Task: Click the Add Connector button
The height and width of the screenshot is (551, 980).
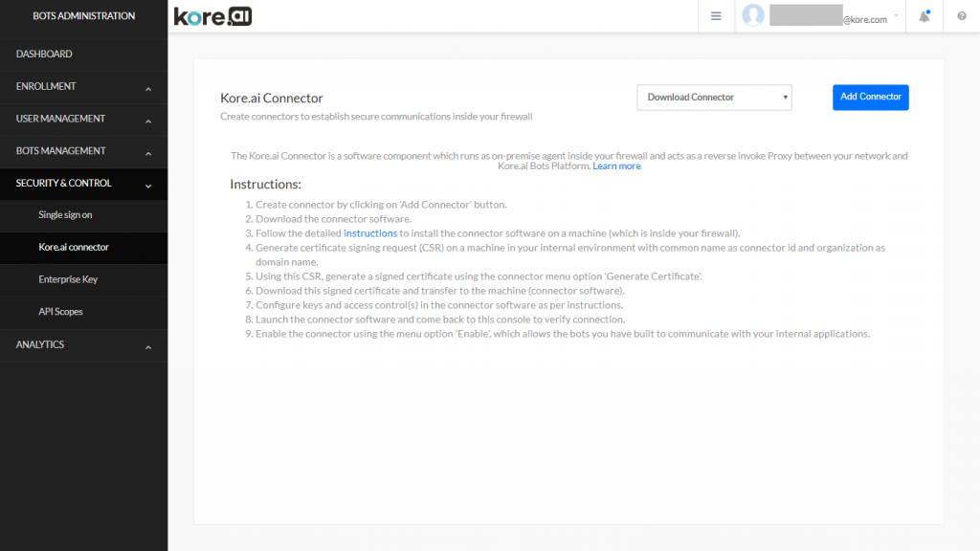Action: pyautogui.click(x=870, y=97)
